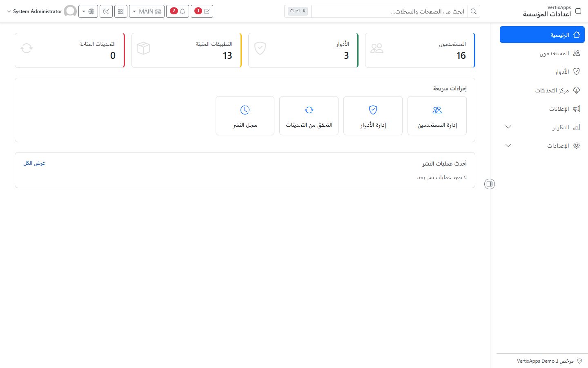Click the المستخدمون stat card showing 16

tap(420, 50)
